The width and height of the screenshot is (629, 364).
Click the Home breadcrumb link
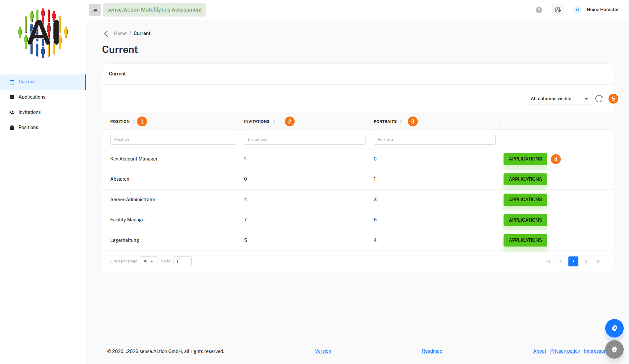tap(120, 33)
